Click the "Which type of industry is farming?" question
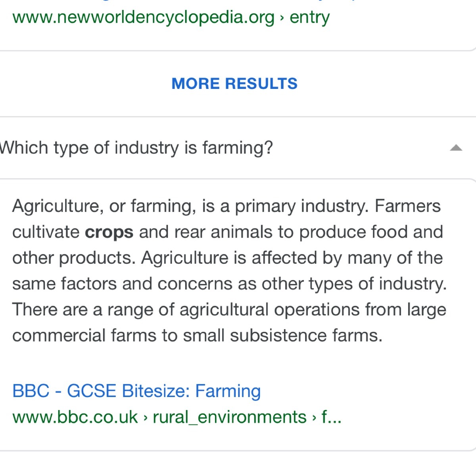This screenshot has height=476, width=476. [x=137, y=148]
